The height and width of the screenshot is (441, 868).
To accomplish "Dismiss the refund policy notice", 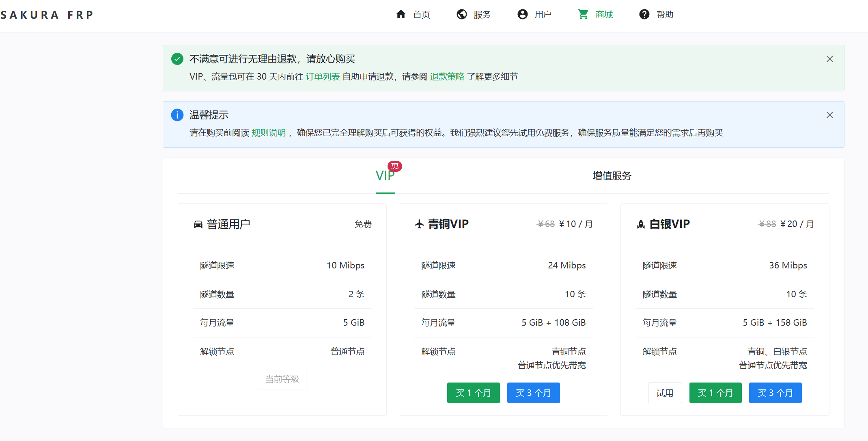I will [829, 59].
